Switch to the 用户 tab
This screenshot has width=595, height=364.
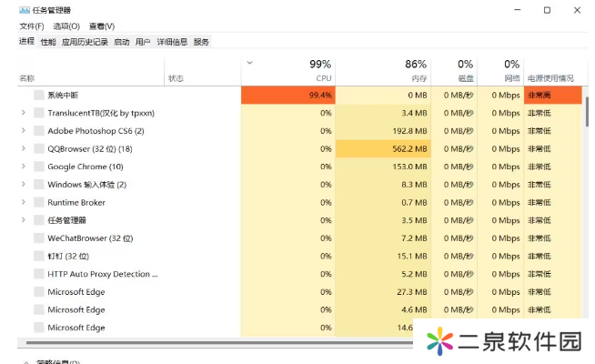[143, 42]
